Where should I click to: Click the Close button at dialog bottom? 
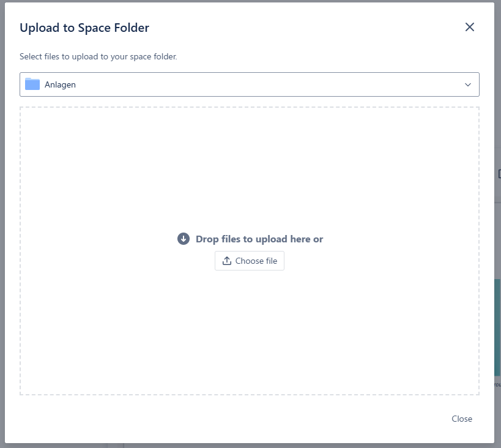pos(462,419)
